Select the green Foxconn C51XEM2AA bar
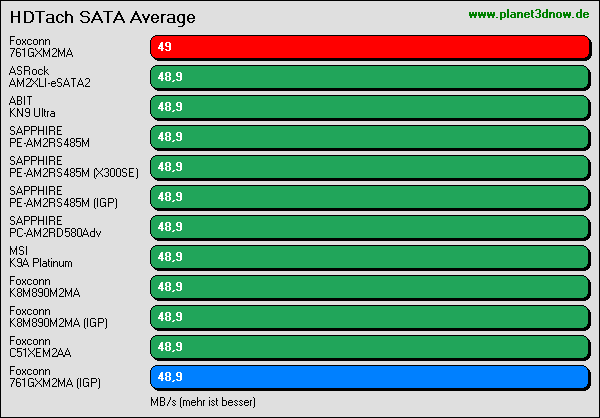This screenshot has height=418, width=600. point(370,347)
